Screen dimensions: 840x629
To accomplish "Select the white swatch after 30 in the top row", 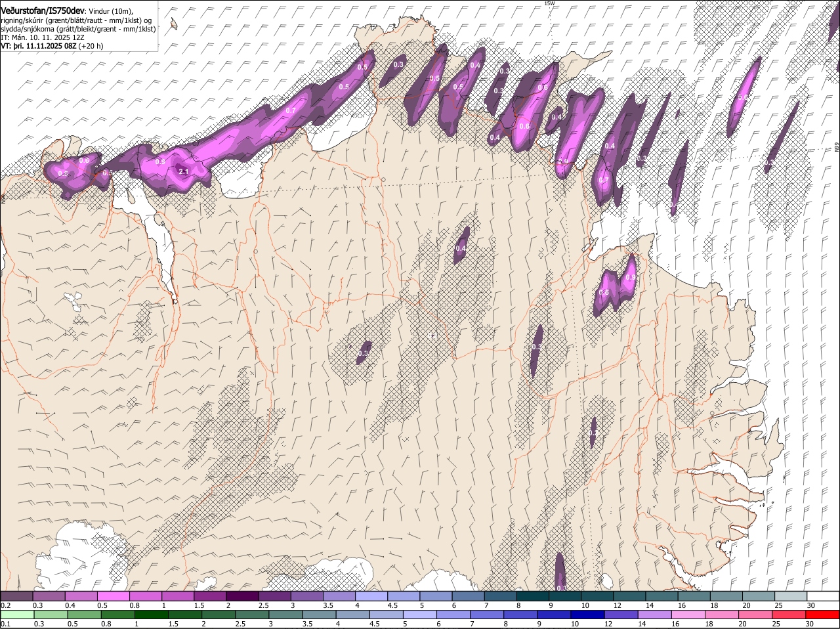I will [824, 596].
